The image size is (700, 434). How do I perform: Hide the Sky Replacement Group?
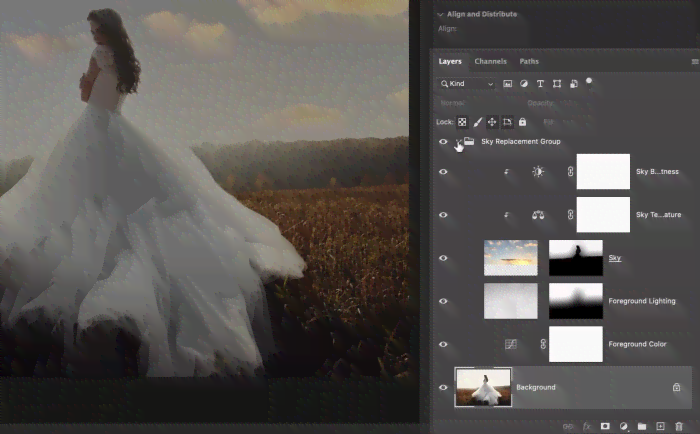tap(443, 142)
